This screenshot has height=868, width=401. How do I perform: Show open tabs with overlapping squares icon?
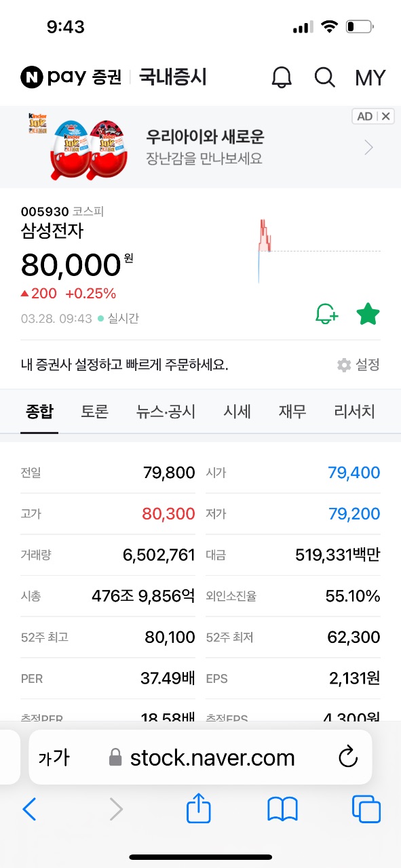(366, 809)
